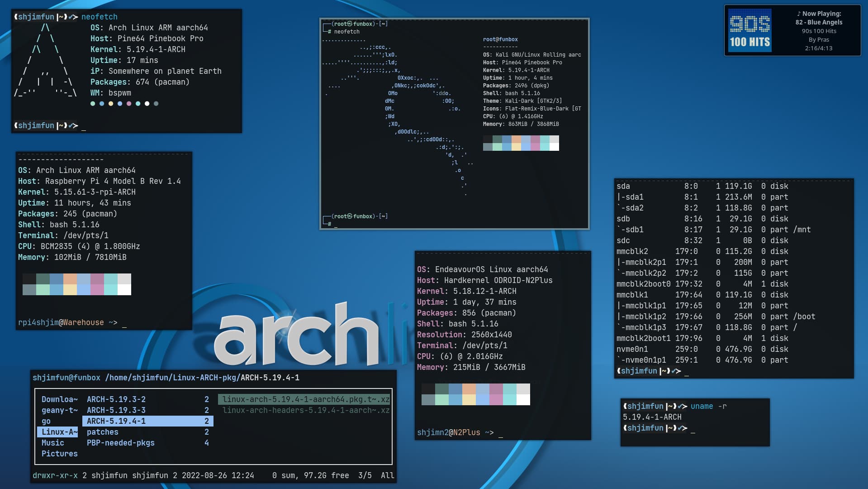This screenshot has width=868, height=489.
Task: Click the nvme0n1p1 partition row
Action: pyautogui.click(x=702, y=360)
